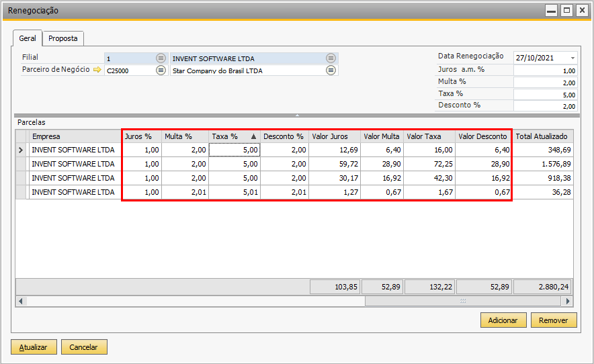The image size is (594, 364).
Task: Select the Geral tab
Action: click(28, 38)
